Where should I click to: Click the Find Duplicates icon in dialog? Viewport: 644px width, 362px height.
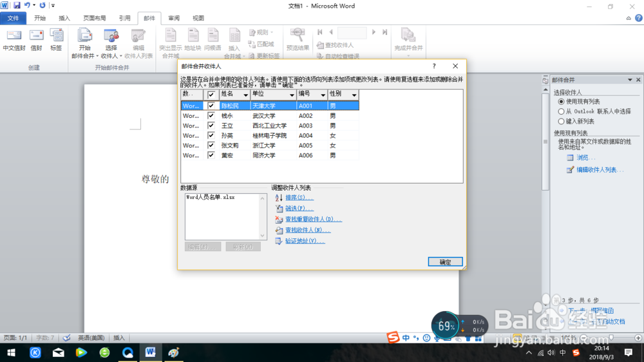[279, 220]
